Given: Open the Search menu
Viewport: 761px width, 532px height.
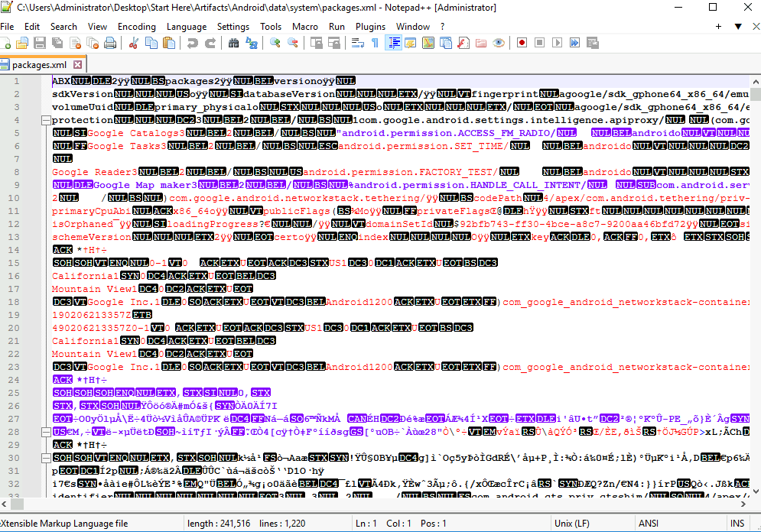Looking at the screenshot, I should tap(63, 27).
